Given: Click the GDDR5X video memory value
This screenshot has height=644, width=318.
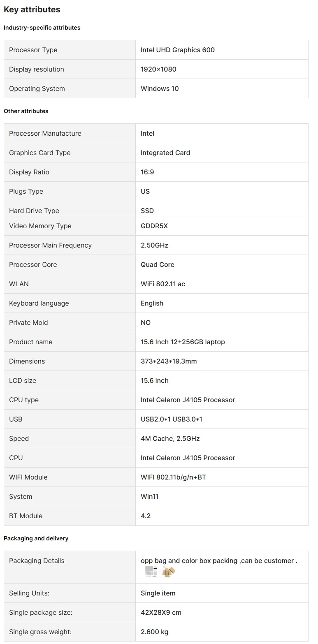Looking at the screenshot, I should point(154,226).
